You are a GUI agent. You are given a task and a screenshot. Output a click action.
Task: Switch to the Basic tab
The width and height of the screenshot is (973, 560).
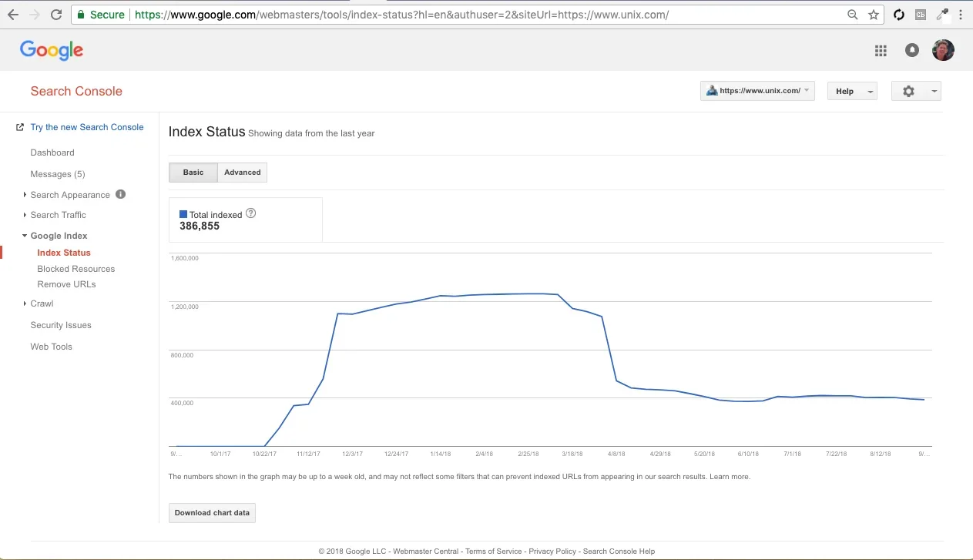193,173
